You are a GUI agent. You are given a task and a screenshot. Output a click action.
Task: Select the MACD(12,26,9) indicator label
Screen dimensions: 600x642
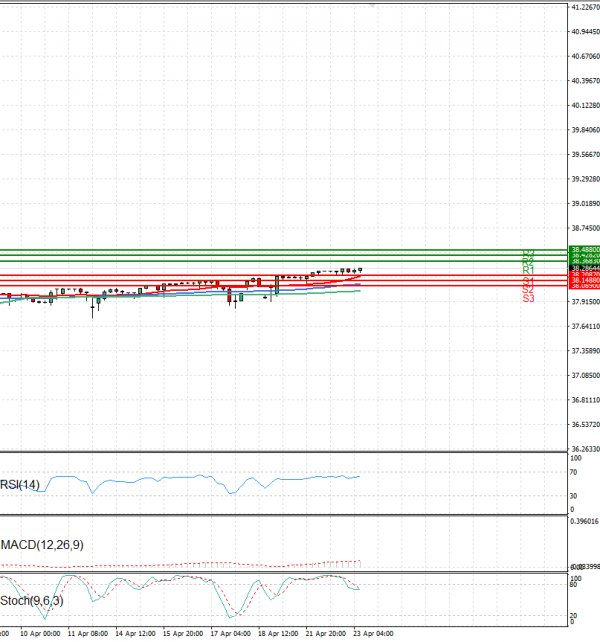pos(42,545)
